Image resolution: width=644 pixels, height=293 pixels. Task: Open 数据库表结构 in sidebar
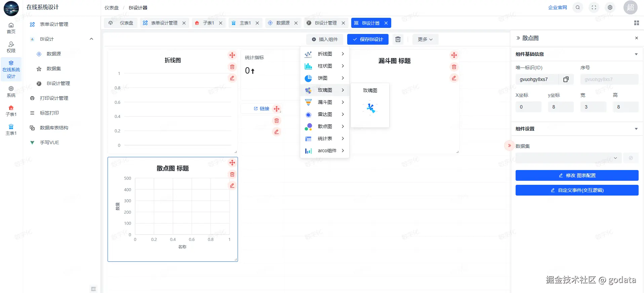[x=54, y=128]
